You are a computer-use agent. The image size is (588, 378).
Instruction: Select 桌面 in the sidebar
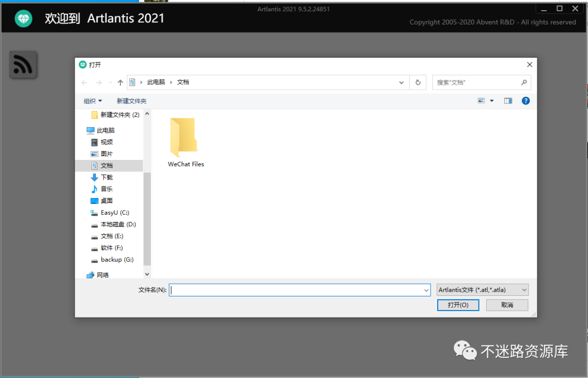click(102, 201)
